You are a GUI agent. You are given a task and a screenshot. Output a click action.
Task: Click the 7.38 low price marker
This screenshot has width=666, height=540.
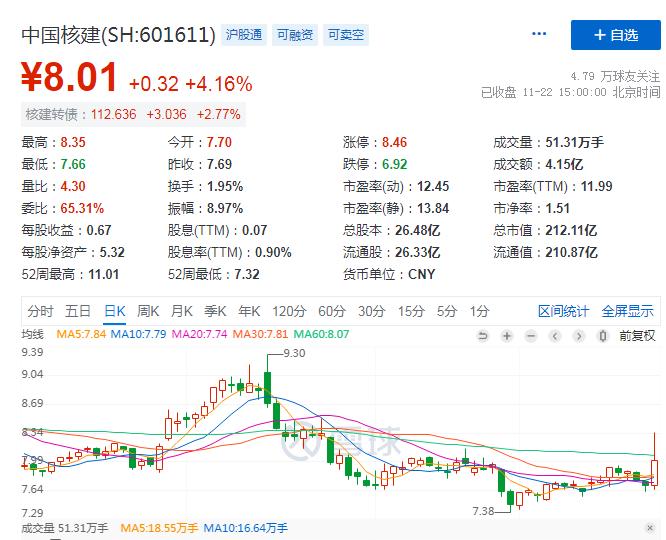483,511
